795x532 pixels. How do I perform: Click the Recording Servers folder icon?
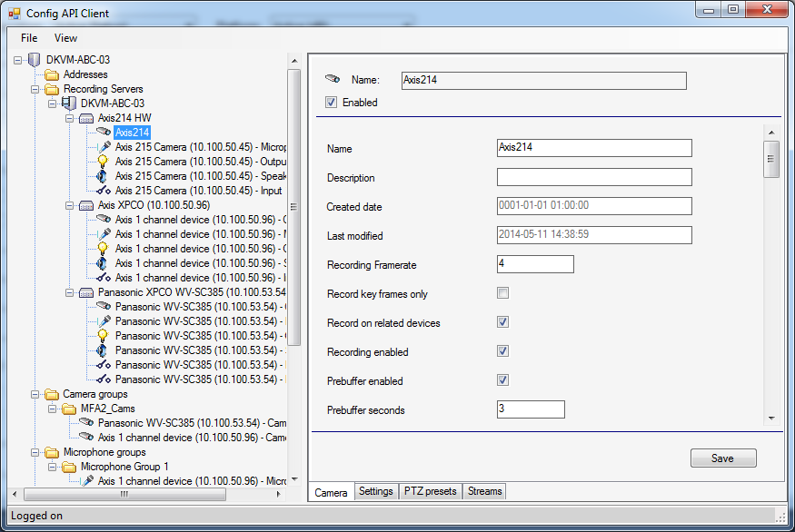pos(51,89)
